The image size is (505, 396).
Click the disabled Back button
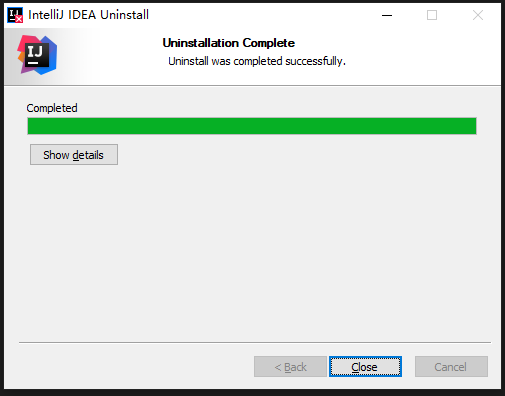point(290,367)
